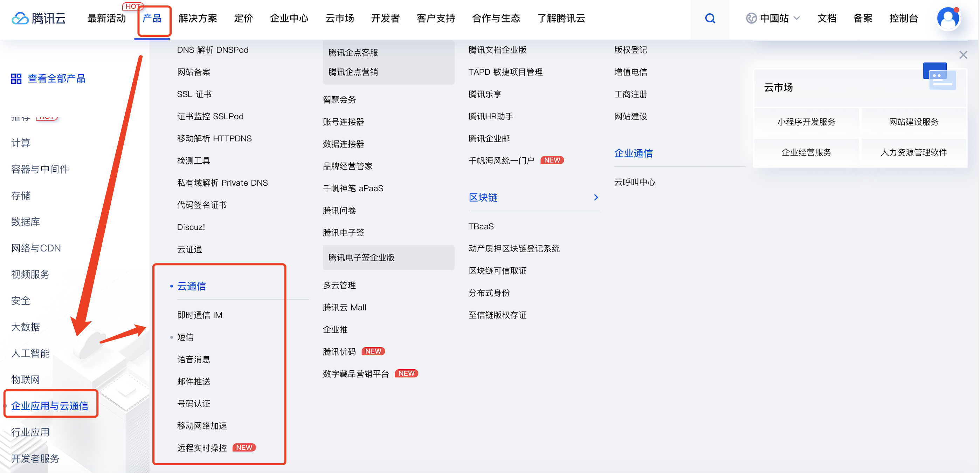Open 即时通信 IM product
Screen dimensions: 980x473
tap(199, 314)
